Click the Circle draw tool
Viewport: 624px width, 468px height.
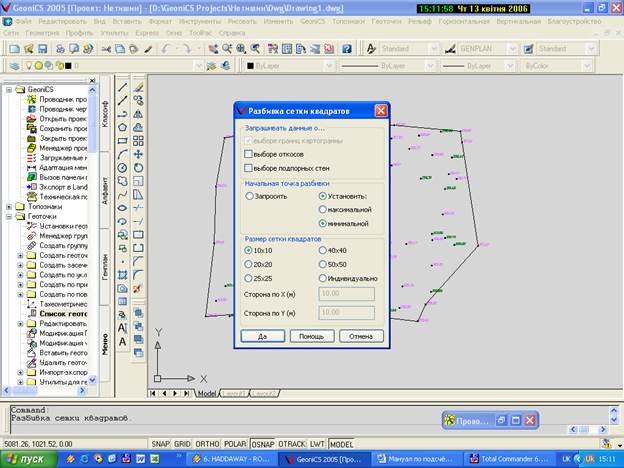click(x=123, y=168)
